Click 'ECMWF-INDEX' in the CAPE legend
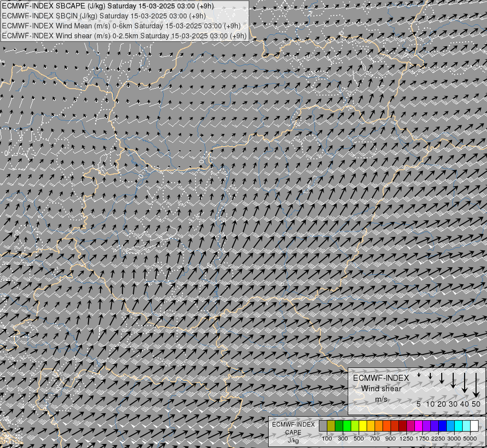The width and height of the screenshot is (487, 448). tap(293, 425)
